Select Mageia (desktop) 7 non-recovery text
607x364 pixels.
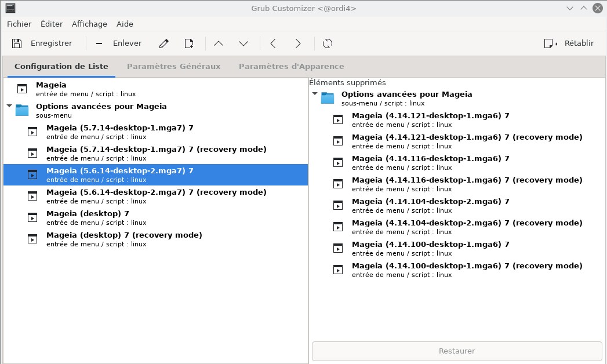pos(88,213)
